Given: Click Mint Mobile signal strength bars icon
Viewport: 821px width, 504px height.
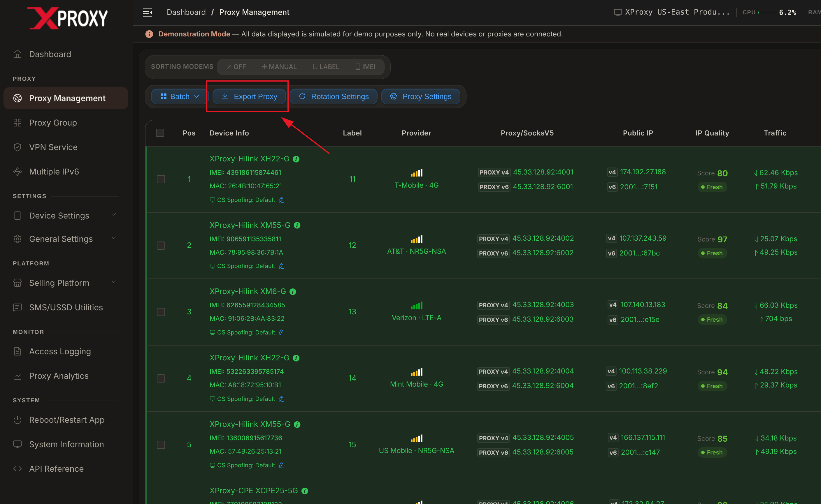Looking at the screenshot, I should click(x=416, y=372).
